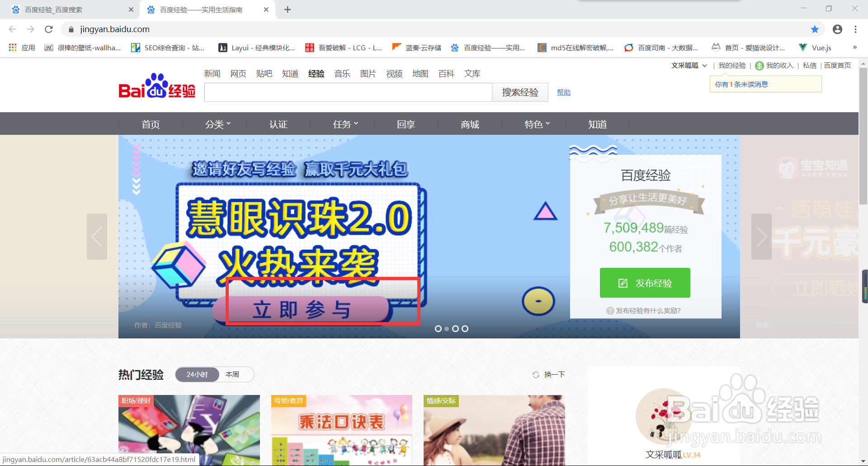Image resolution: width=868 pixels, height=466 pixels.
Task: Close the 百度经验_百度搜索 tab
Action: tap(131, 10)
